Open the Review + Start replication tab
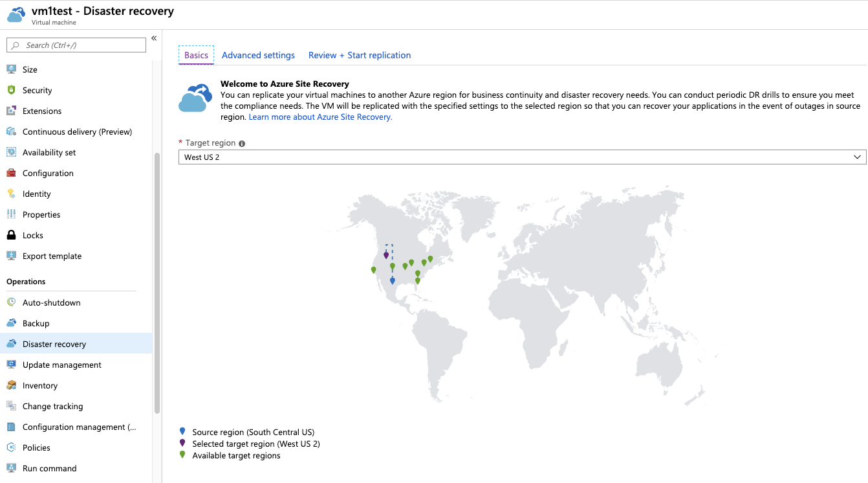Screen dimensions: 868x483 [x=360, y=55]
